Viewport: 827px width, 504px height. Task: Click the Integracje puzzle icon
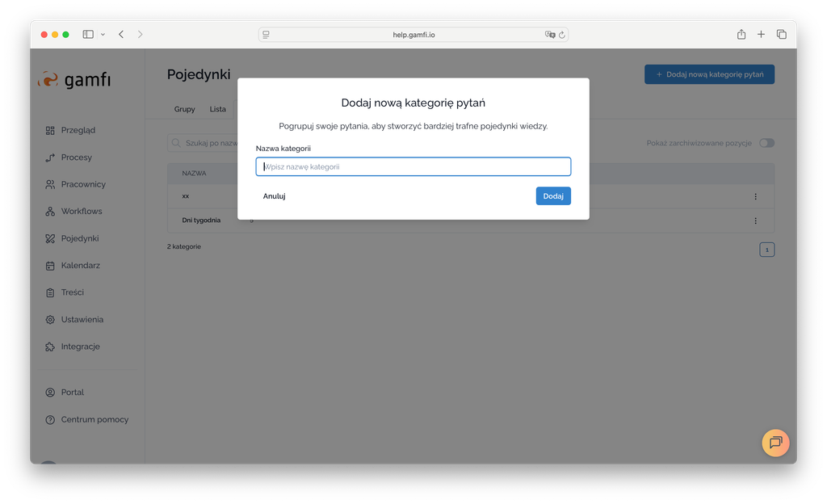pos(50,346)
